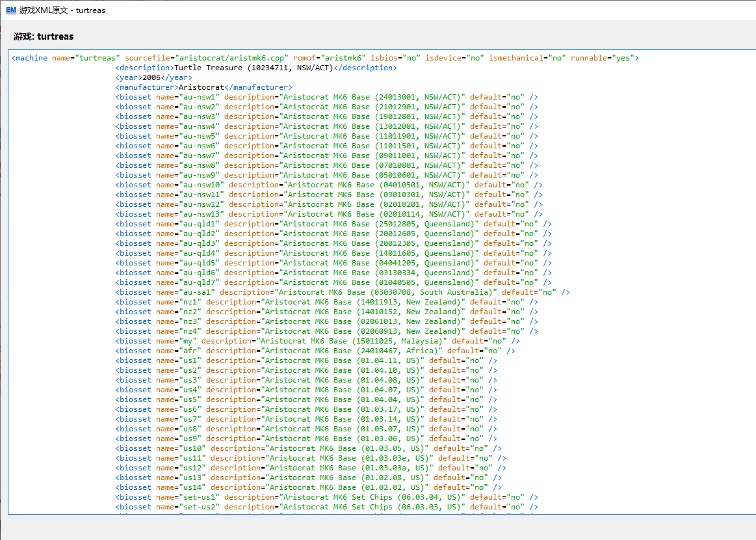
Task: Select the Queensland line with base 20012605
Action: point(333,234)
